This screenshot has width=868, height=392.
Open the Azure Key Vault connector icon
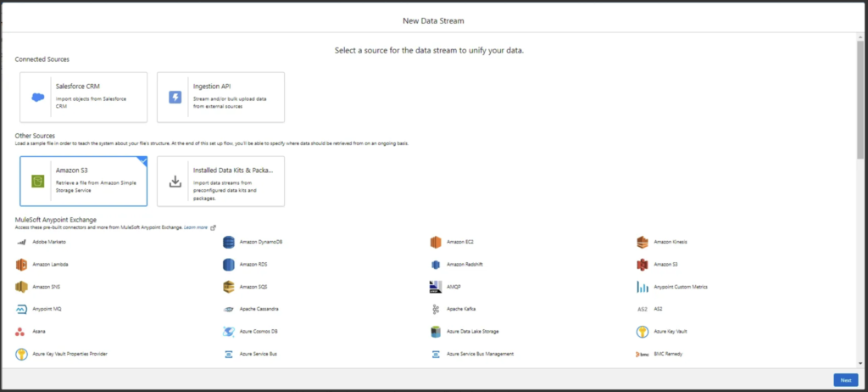[x=643, y=332]
